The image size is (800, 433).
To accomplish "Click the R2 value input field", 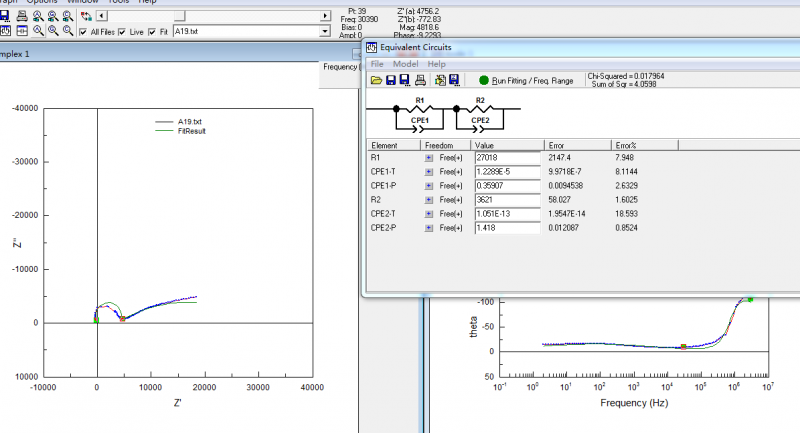I will coord(507,200).
